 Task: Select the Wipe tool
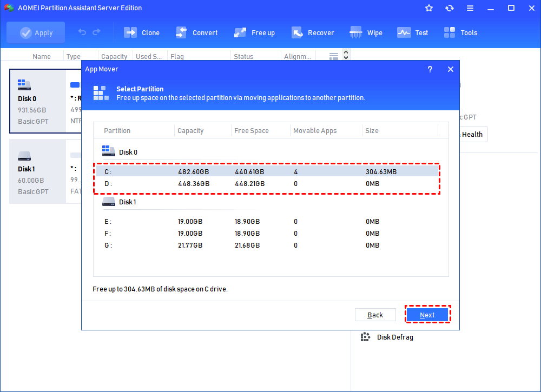[366, 32]
